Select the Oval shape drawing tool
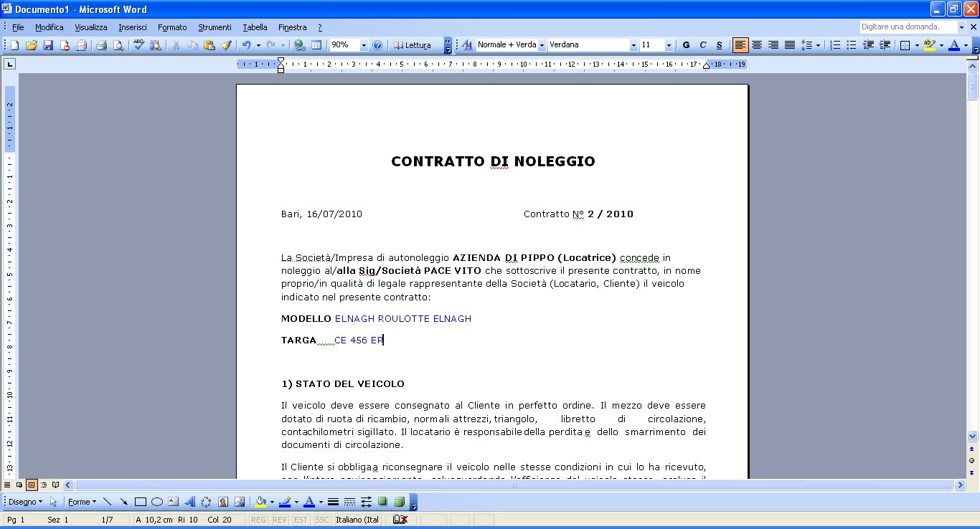This screenshot has height=529, width=980. click(156, 502)
